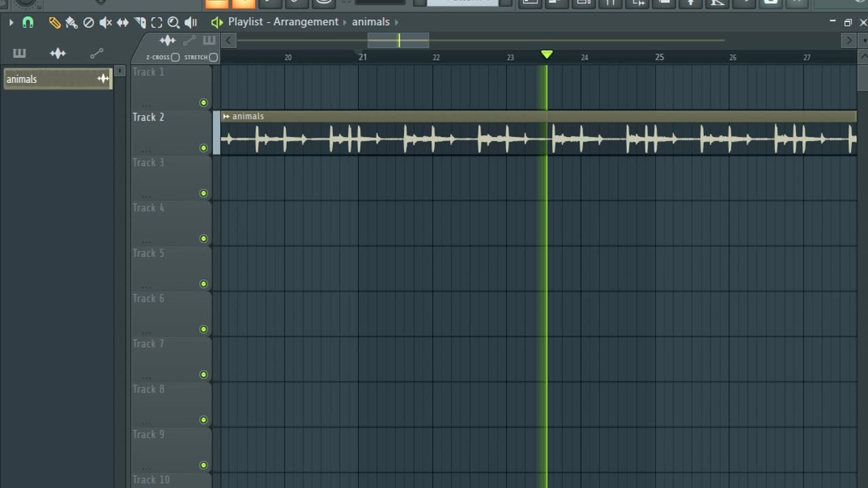Click the up arrow of vertical scrollbar
The height and width of the screenshot is (488, 868).
tap(863, 58)
